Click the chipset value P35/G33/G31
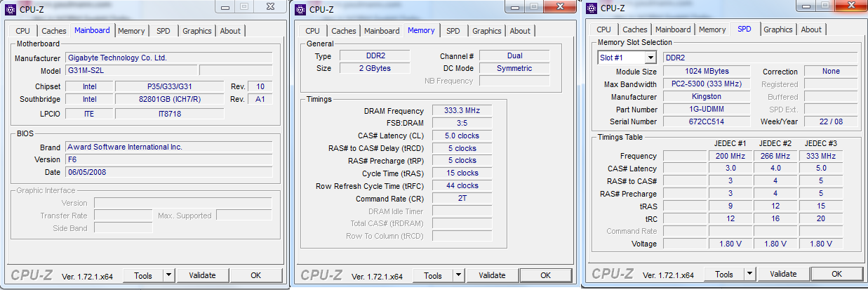The image size is (868, 290). [171, 86]
